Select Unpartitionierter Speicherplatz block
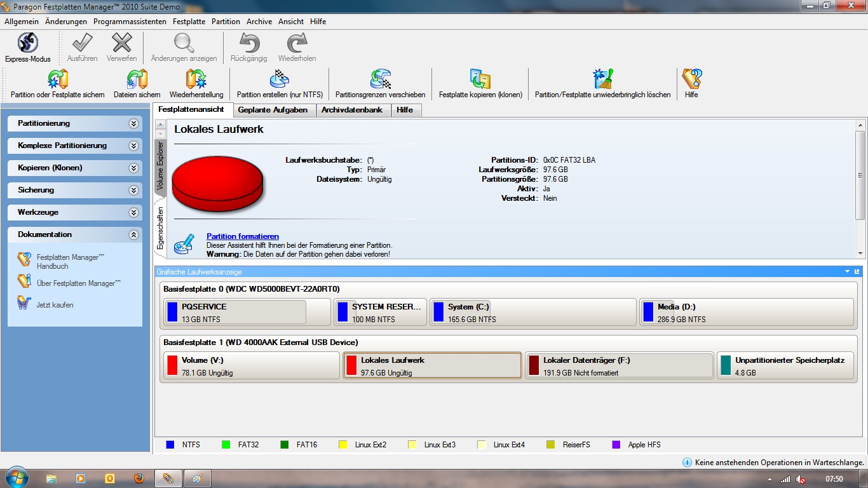Image resolution: width=868 pixels, height=488 pixels. (785, 366)
